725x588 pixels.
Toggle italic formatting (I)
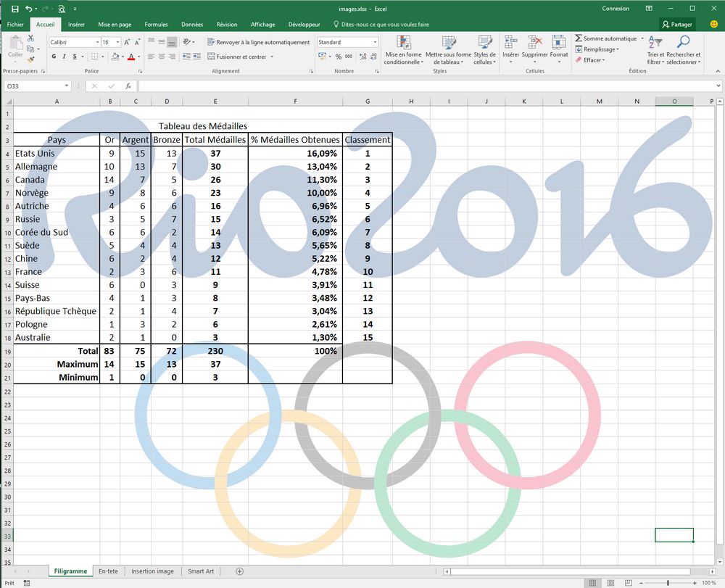[x=65, y=57]
